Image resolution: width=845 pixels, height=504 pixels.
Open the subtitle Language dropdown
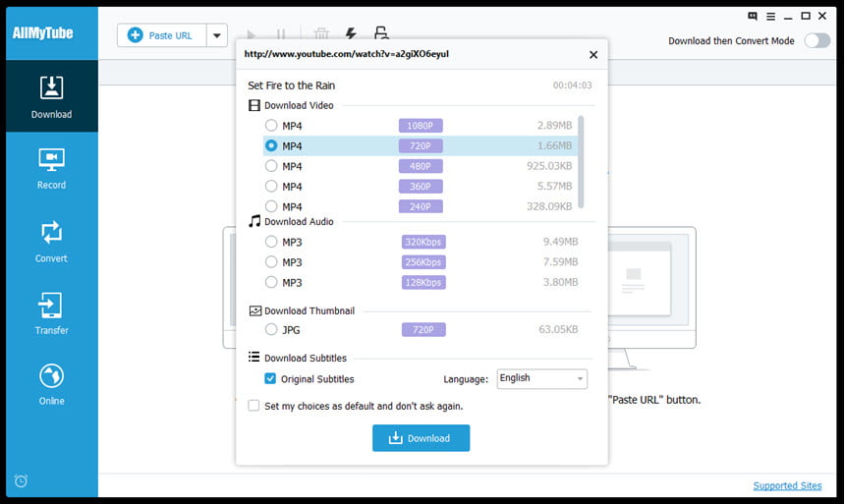pos(541,378)
